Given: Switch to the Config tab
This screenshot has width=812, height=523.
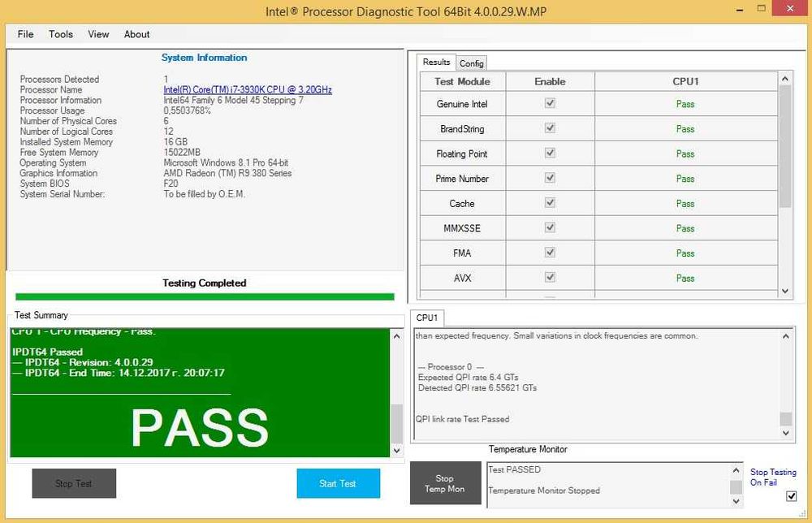Looking at the screenshot, I should [471, 63].
